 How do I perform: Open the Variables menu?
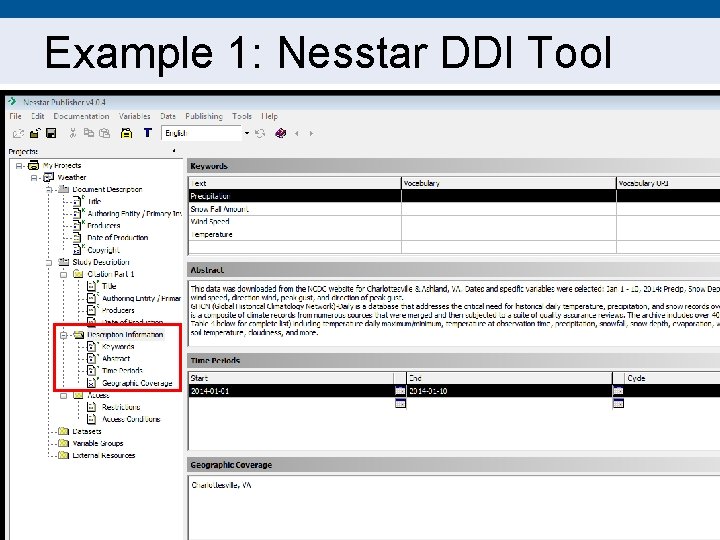pos(134,116)
